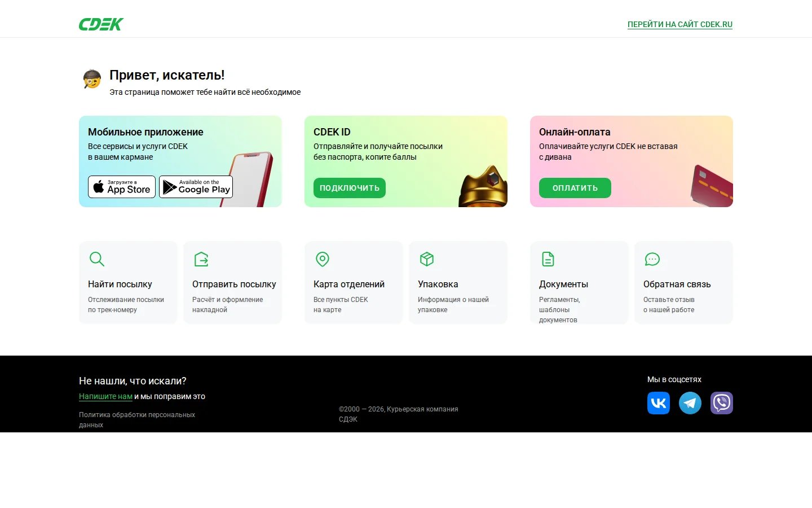Screen dimensions: 812x508
Task: Click the CDEK logo in header
Action: pos(101,24)
